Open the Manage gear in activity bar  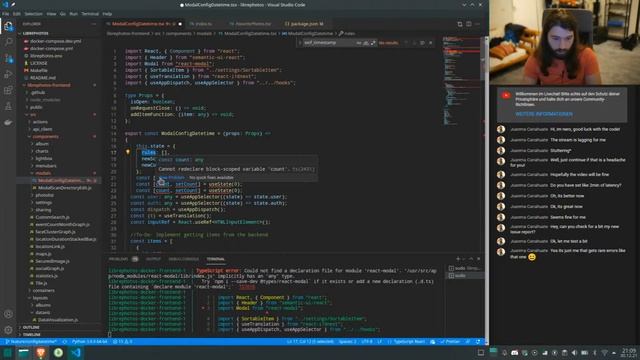[8, 330]
